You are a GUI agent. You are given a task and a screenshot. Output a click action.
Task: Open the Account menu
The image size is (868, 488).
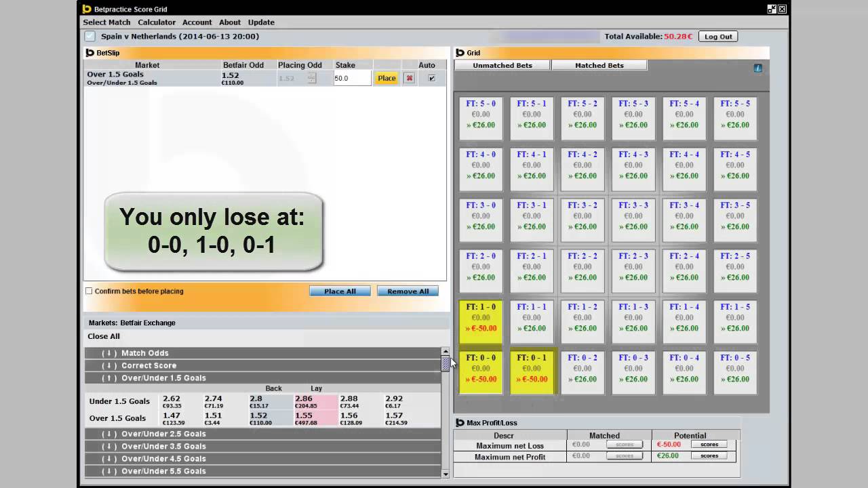point(197,22)
